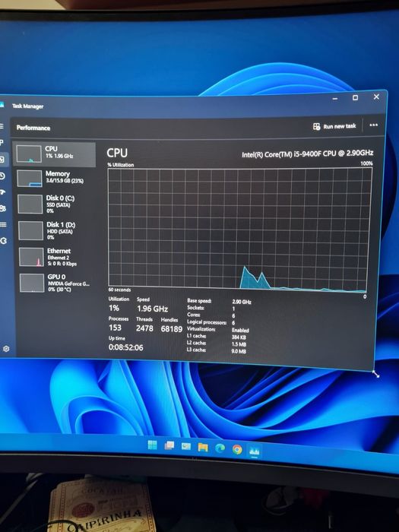Image resolution: width=399 pixels, height=532 pixels.
Task: Launch Microsoft Edge from the taskbar
Action: click(220, 448)
